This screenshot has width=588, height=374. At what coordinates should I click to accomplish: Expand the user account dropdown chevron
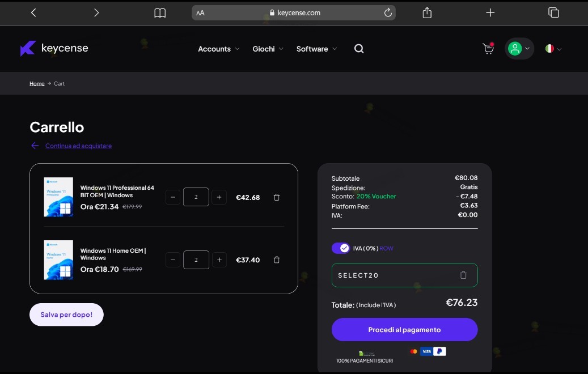[x=527, y=49]
